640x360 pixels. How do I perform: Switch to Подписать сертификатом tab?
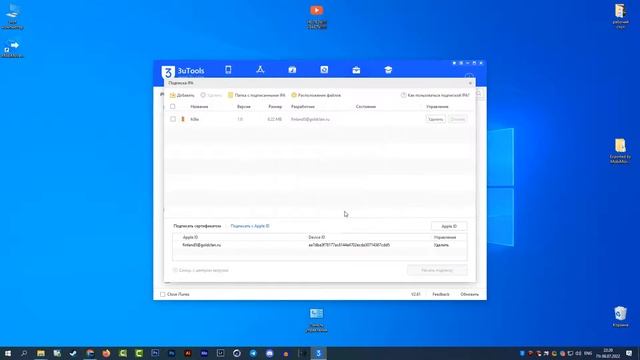(x=197, y=226)
